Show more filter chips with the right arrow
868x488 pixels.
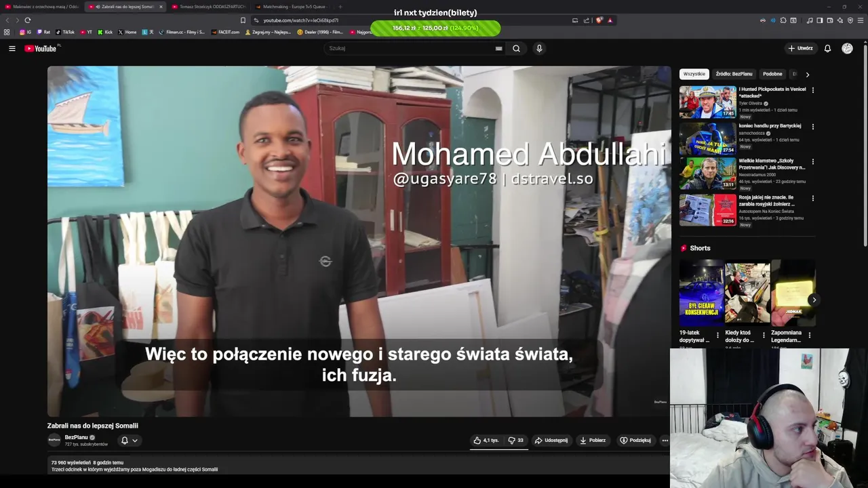[807, 75]
